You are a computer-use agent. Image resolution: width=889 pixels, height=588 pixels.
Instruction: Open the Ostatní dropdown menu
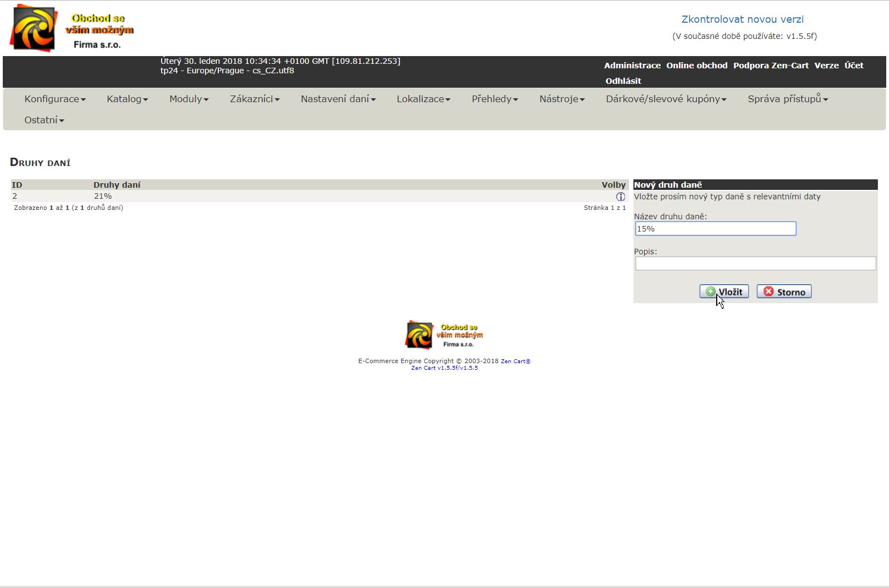44,120
